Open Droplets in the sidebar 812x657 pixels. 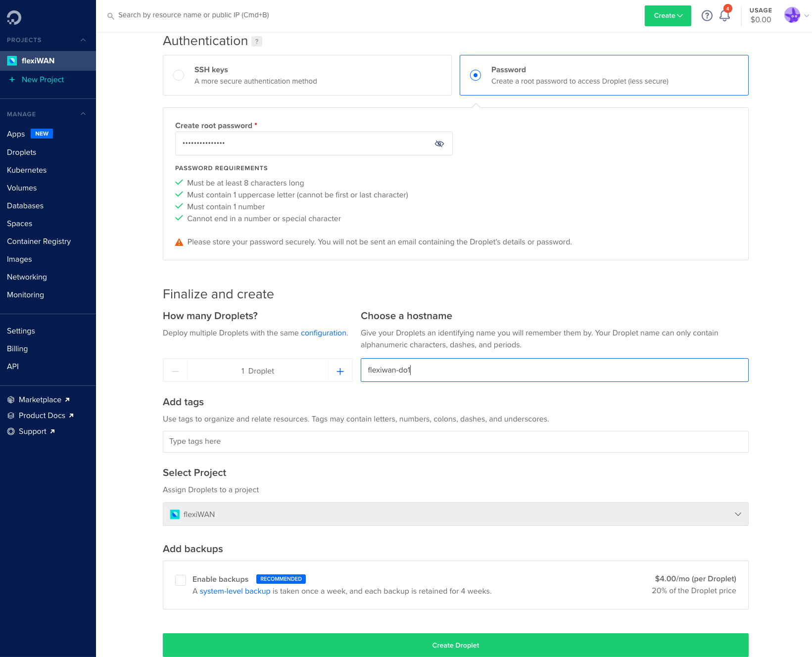(22, 152)
